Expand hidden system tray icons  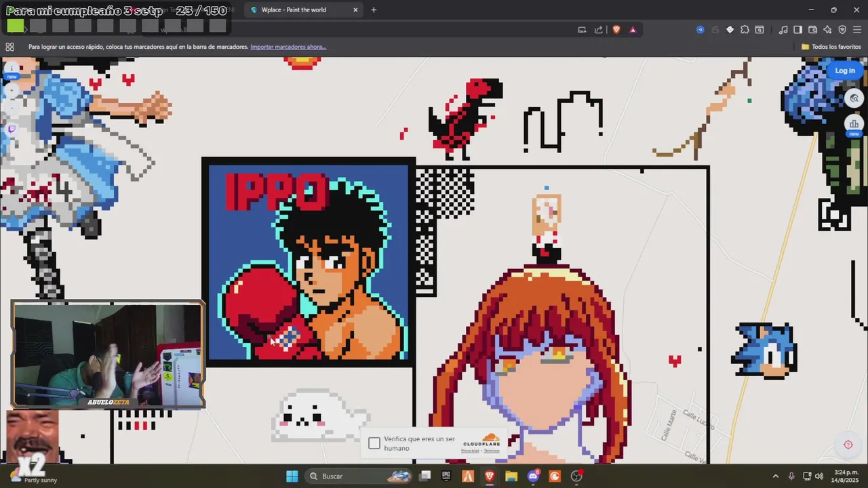775,476
